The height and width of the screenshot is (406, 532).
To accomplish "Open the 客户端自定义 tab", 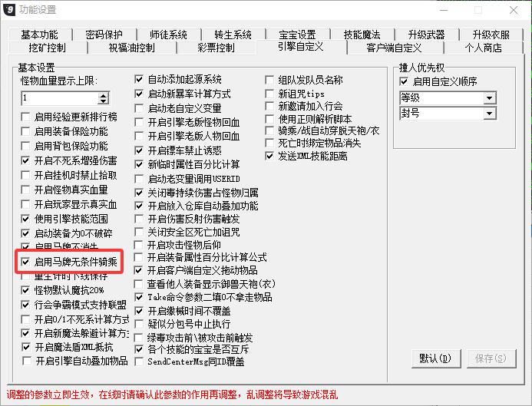I will (x=395, y=48).
